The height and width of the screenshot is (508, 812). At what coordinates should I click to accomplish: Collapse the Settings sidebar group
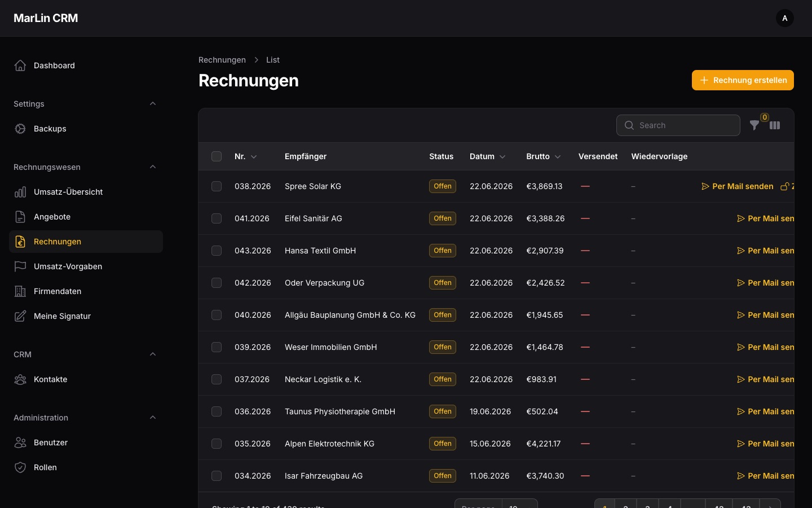point(153,104)
